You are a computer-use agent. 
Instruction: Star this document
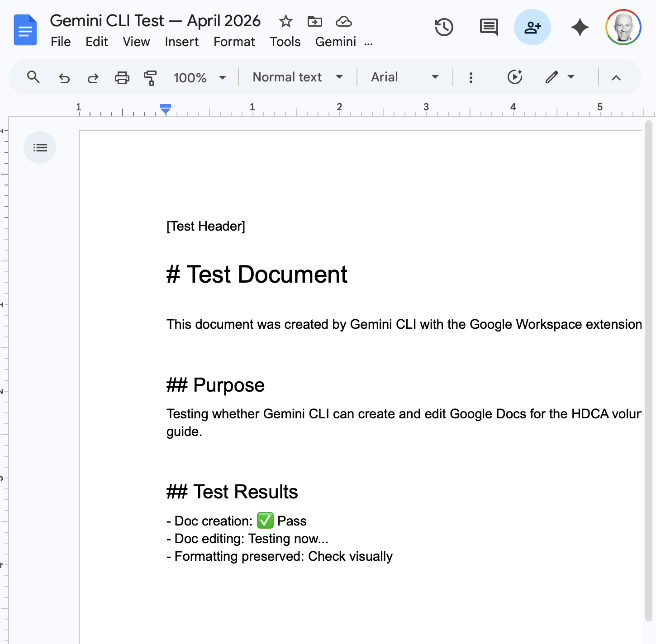[x=285, y=21]
